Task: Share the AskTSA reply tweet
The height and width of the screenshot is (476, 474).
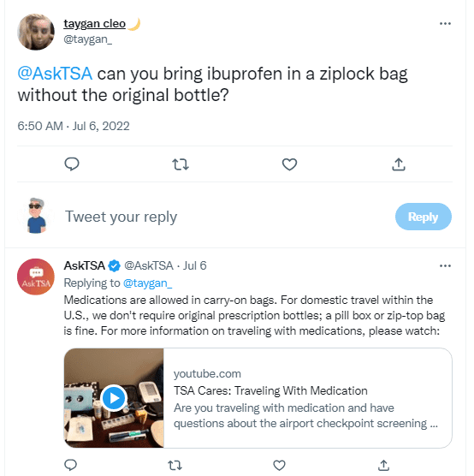Action: pyautogui.click(x=383, y=465)
